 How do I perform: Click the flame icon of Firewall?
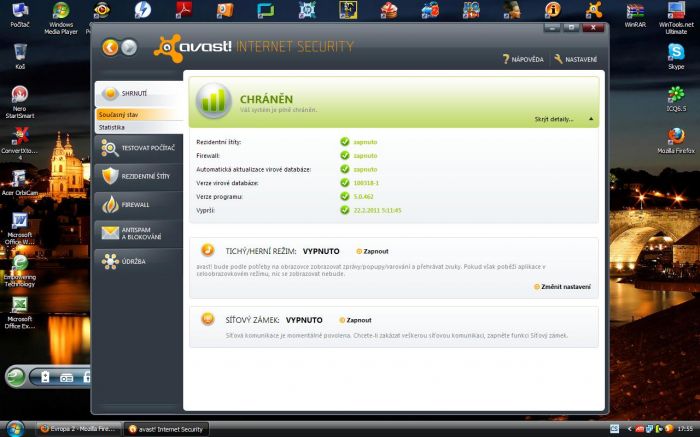(110, 205)
